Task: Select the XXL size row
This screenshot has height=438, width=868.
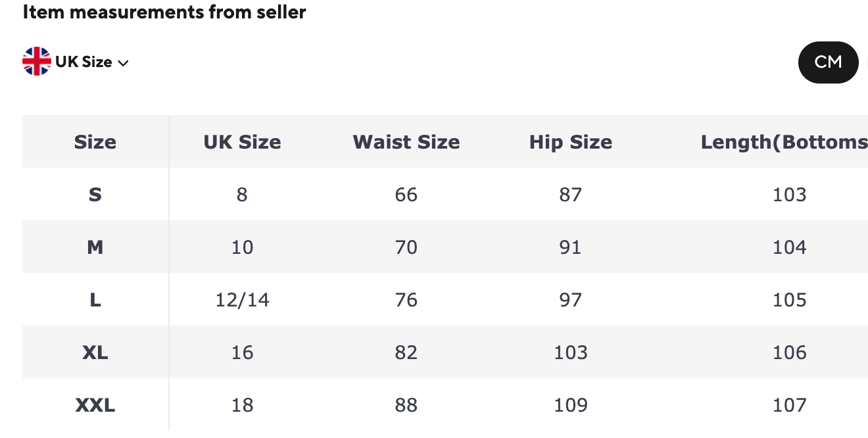Action: tap(95, 404)
